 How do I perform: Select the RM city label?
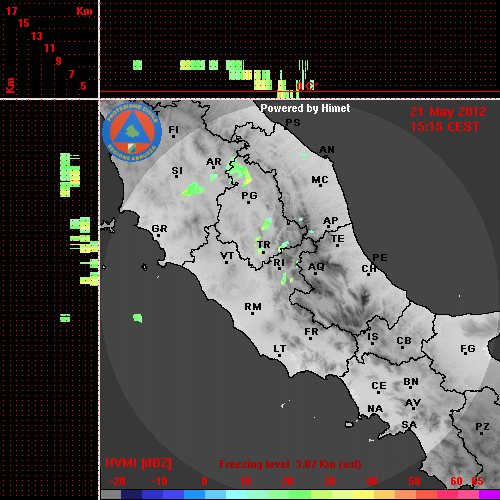(253, 307)
